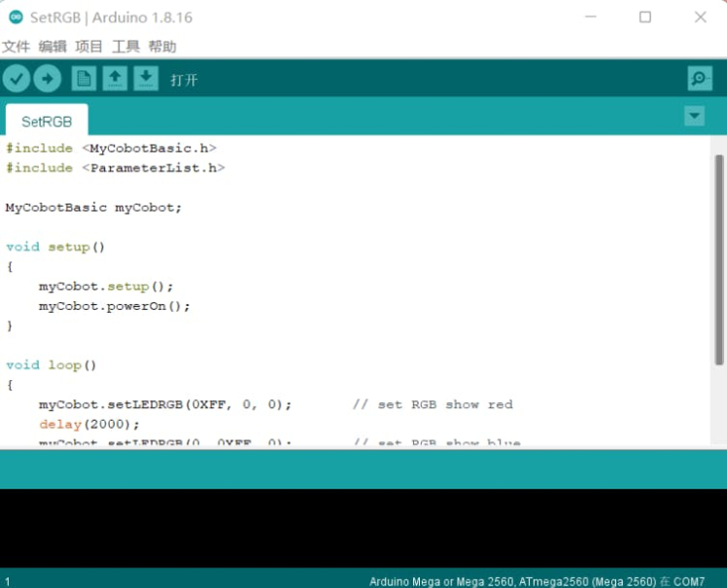Select the SetRGB sketch tab
Viewport: 727px width, 588px height.
tap(47, 121)
